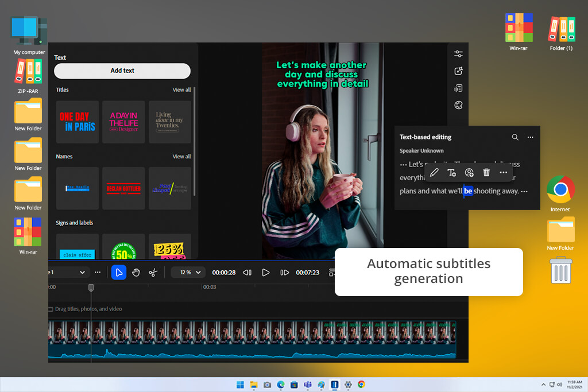Open the volume control in system tray

[559, 385]
